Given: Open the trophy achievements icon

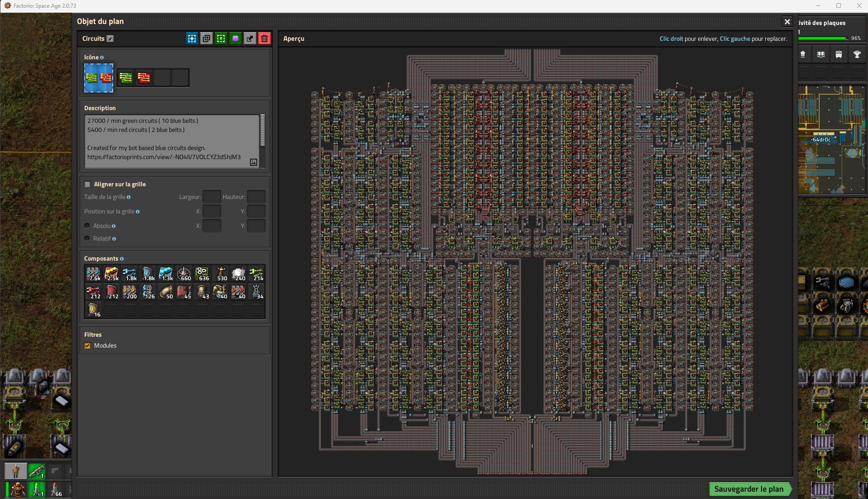Looking at the screenshot, I should (x=857, y=54).
